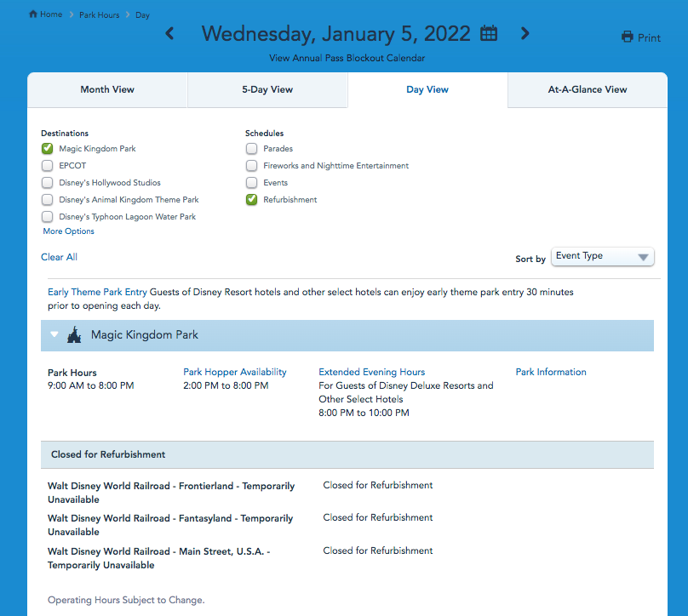Click the Park Hours breadcrumb

click(x=99, y=15)
